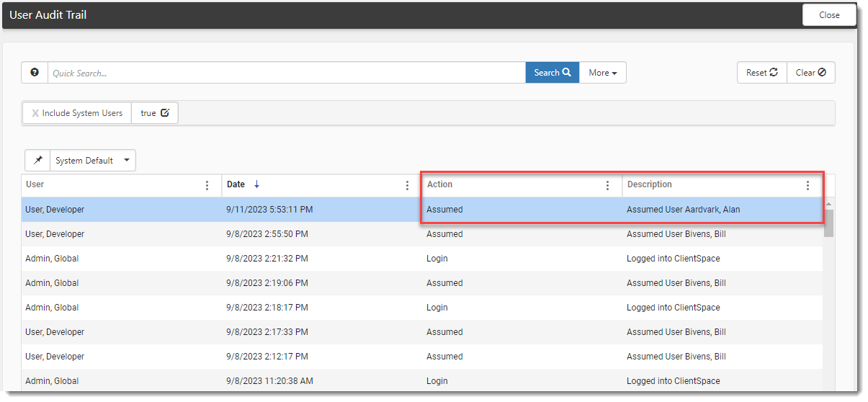Edit the true filter value

pos(165,113)
